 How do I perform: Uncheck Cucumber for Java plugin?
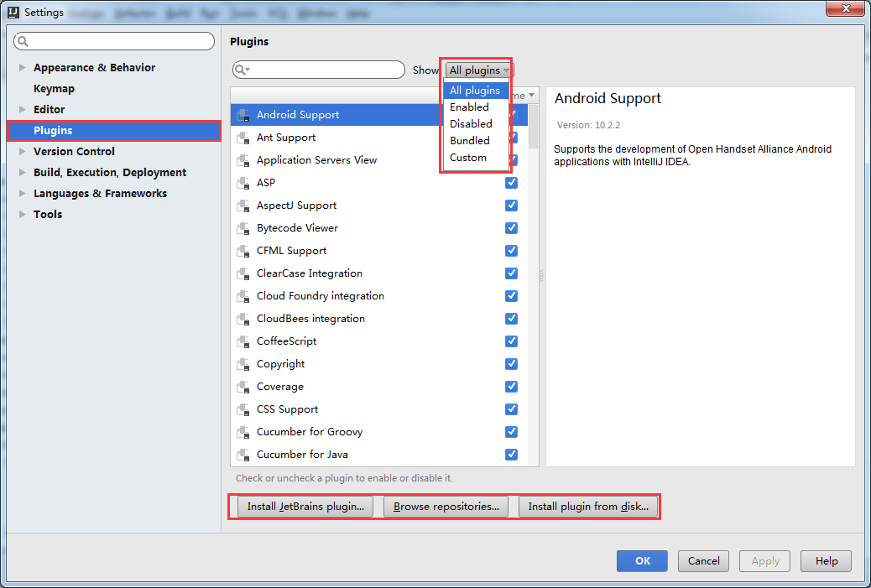tap(511, 455)
